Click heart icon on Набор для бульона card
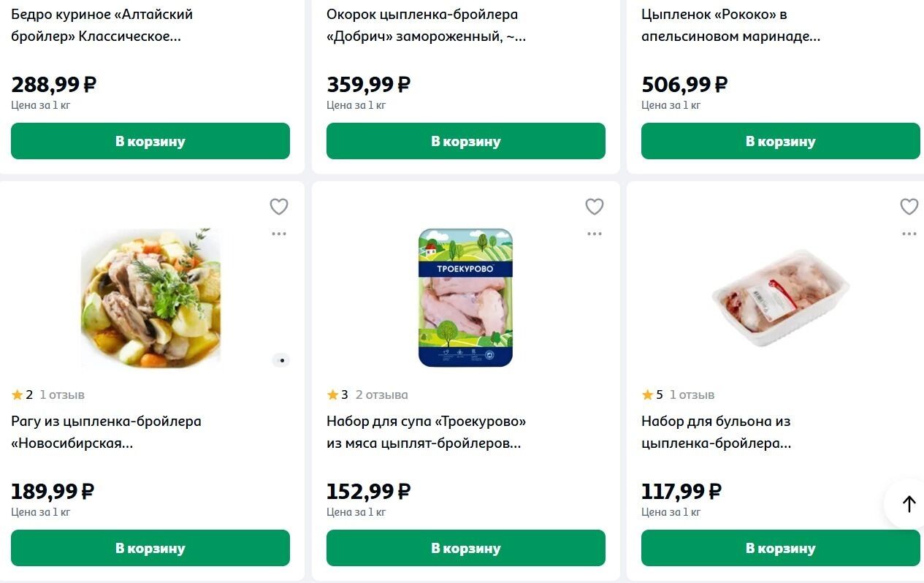The height and width of the screenshot is (583, 924). [x=909, y=207]
